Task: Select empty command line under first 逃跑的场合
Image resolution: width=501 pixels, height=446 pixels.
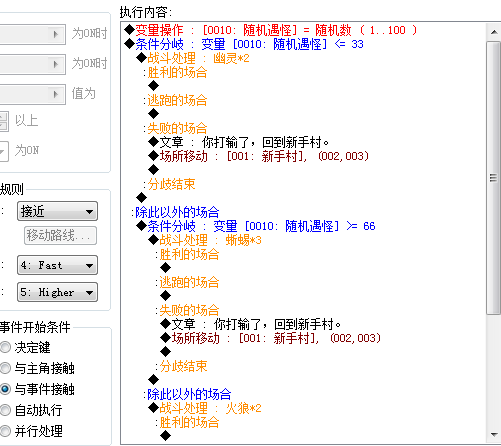Action: [x=154, y=114]
